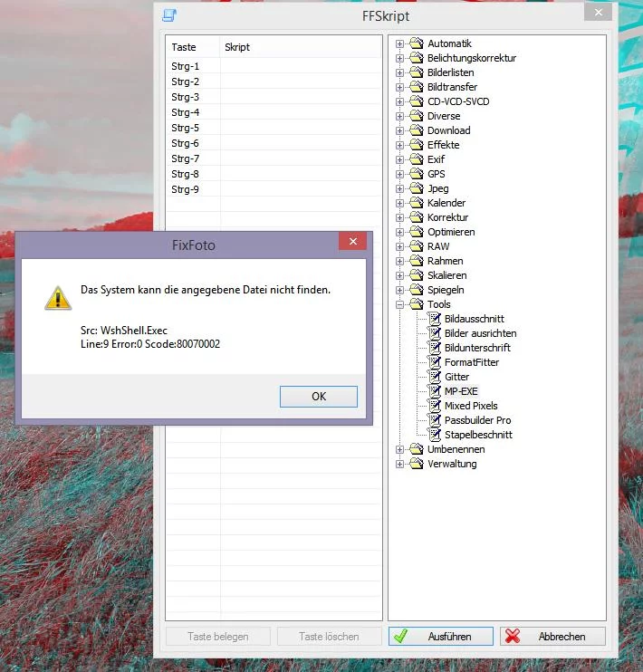Select the Strg-6 row
The image size is (643, 672).
point(274,144)
